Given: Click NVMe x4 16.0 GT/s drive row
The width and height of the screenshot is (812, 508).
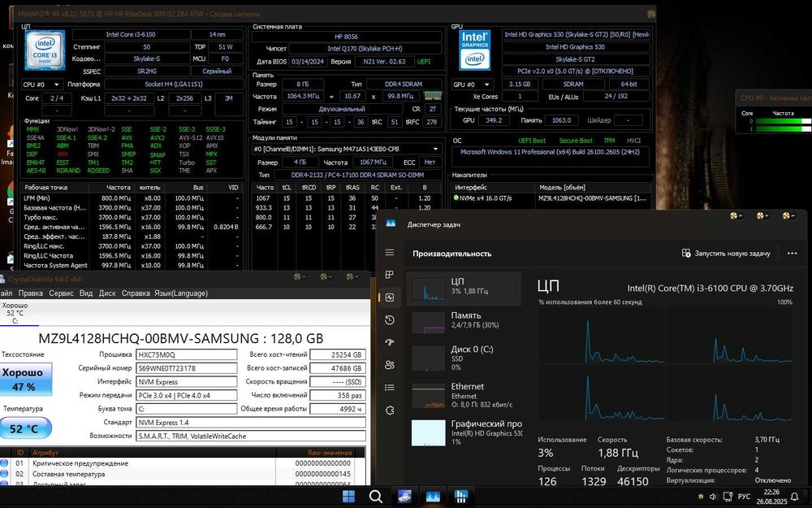Looking at the screenshot, I should [551, 198].
